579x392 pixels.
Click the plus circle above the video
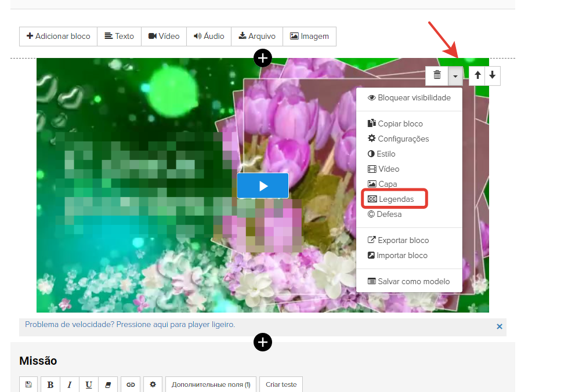click(263, 58)
